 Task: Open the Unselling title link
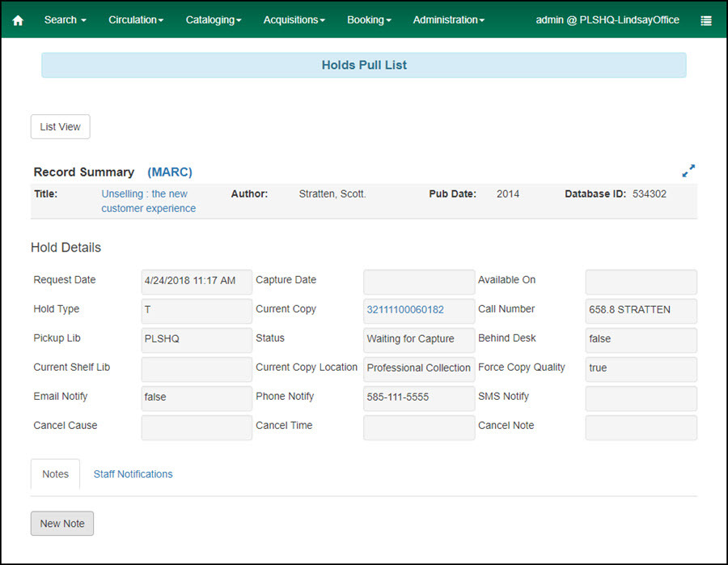pos(149,201)
